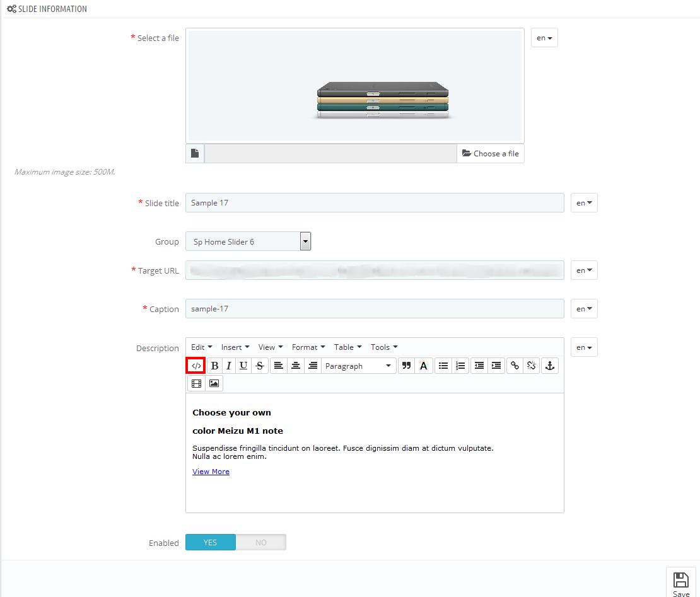Apply italic formatting in editor toolbar

coord(229,366)
